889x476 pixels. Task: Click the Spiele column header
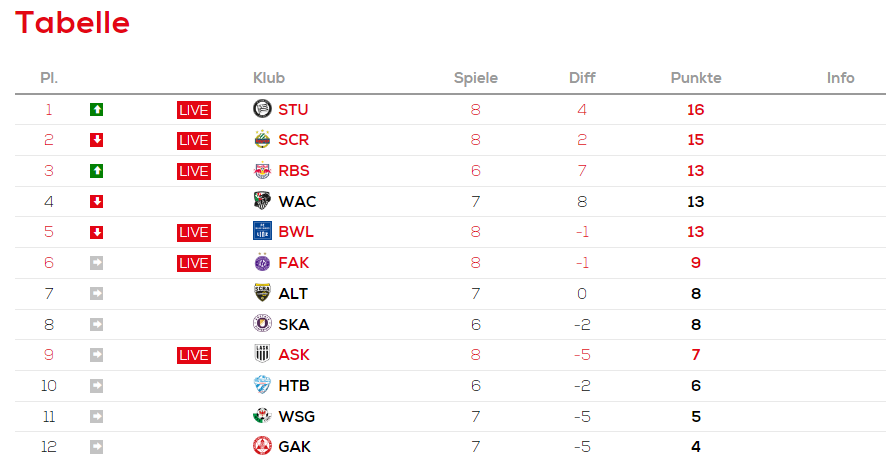[476, 78]
